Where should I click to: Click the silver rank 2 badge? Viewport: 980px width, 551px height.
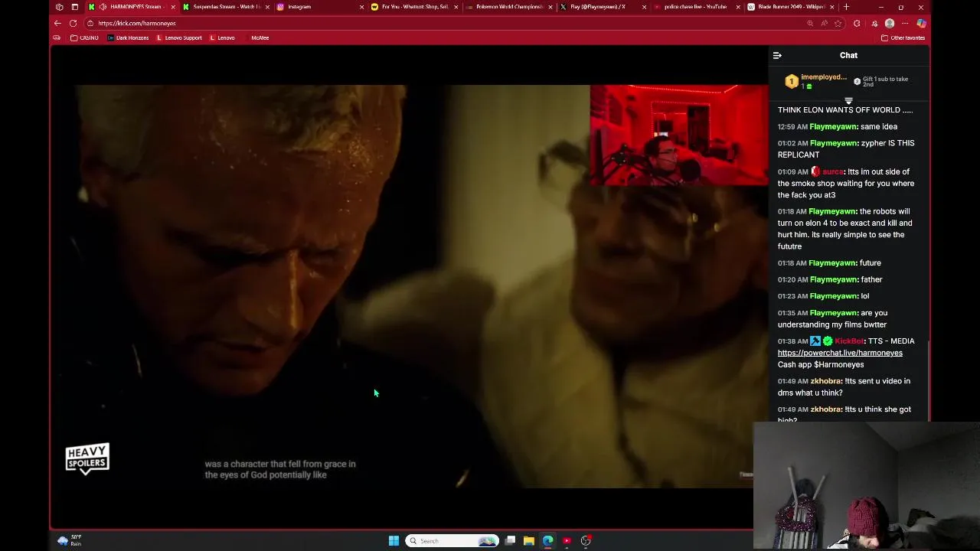coord(857,81)
